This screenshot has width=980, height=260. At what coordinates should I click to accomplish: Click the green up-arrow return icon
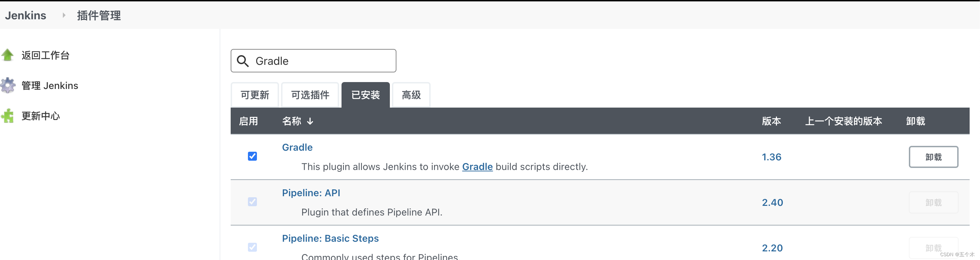click(7, 55)
